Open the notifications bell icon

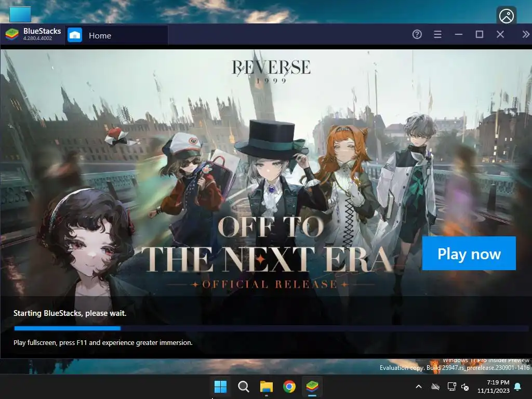click(518, 387)
